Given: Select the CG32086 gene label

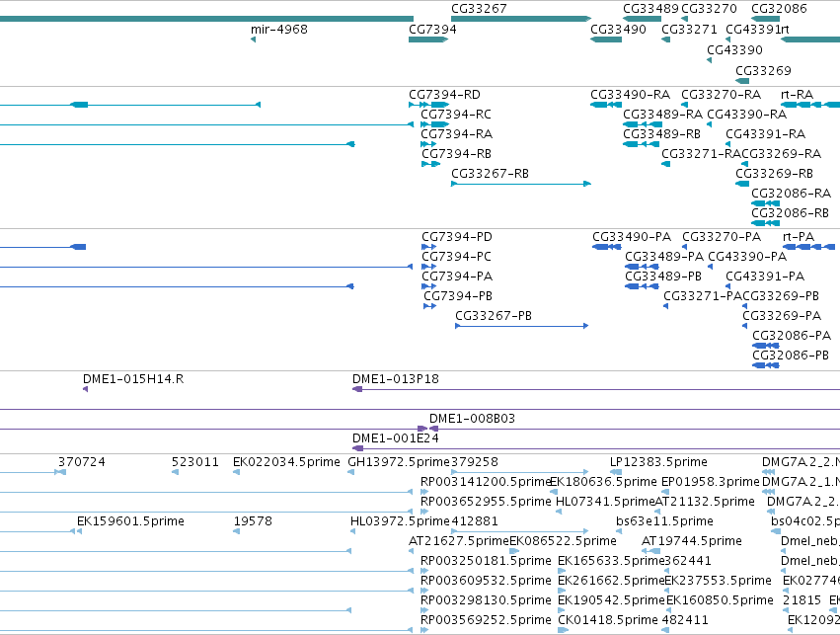Looking at the screenshot, I should pyautogui.click(x=779, y=9).
